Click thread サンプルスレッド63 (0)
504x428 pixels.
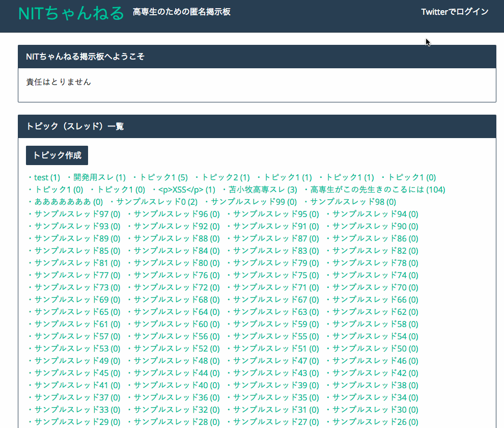point(276,312)
